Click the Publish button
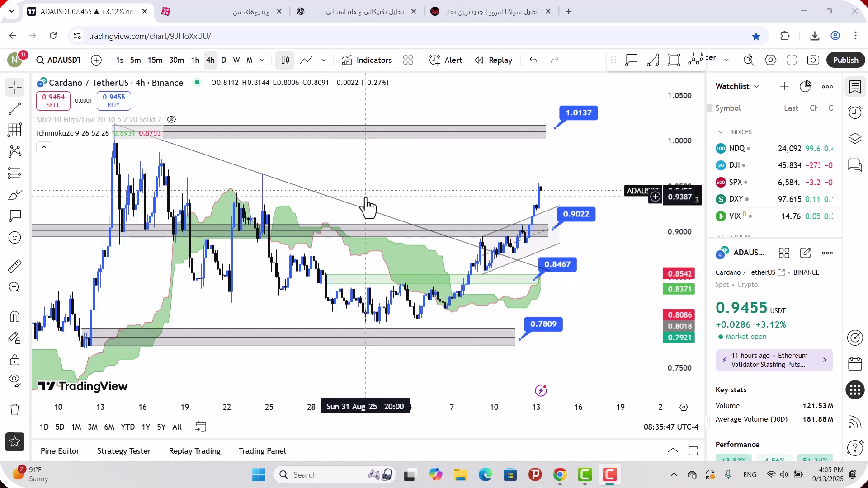This screenshot has height=488, width=868. tap(845, 60)
